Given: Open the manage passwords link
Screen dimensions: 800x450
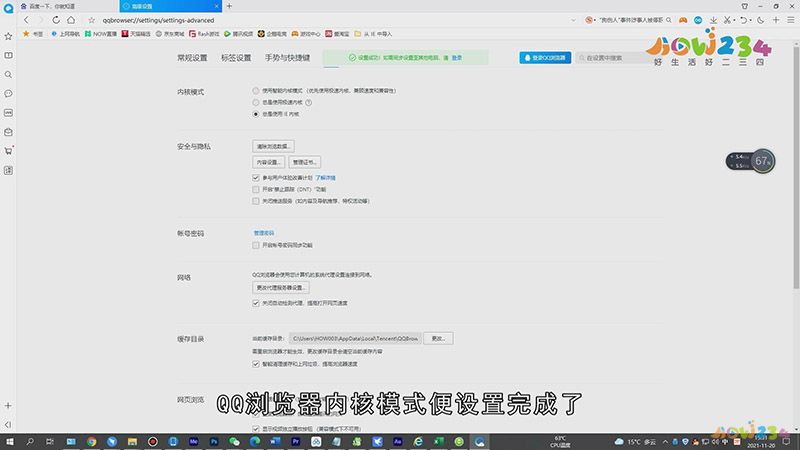Looking at the screenshot, I should 264,233.
